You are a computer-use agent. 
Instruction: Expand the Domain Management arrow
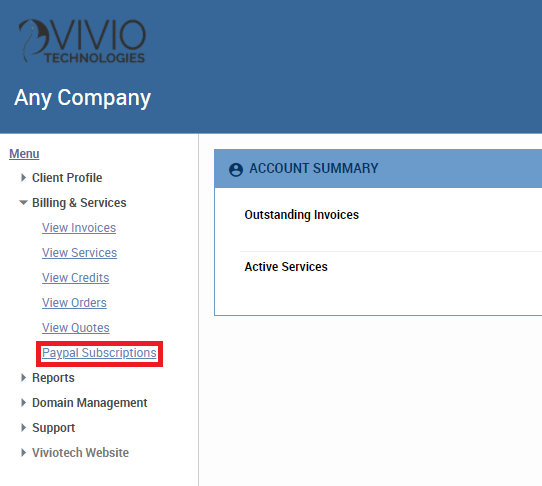click(23, 402)
